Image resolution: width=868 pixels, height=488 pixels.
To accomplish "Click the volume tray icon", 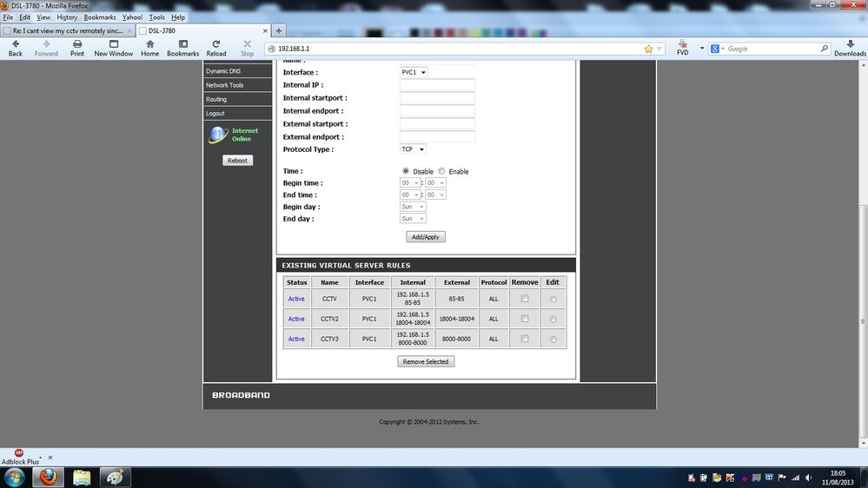I will (808, 478).
